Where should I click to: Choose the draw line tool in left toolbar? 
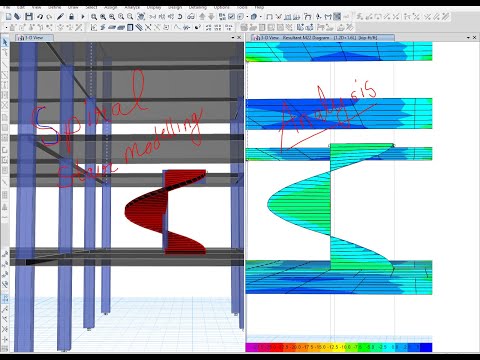[5, 64]
